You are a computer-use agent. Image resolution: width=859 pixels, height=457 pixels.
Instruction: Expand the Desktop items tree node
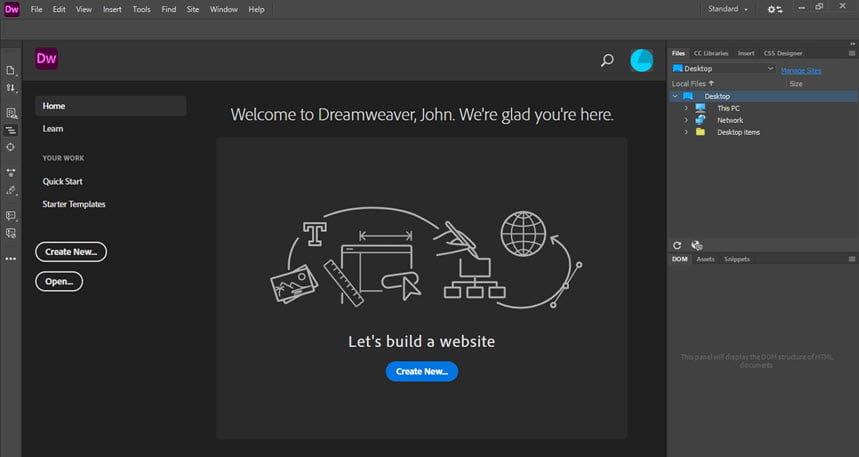click(x=686, y=132)
